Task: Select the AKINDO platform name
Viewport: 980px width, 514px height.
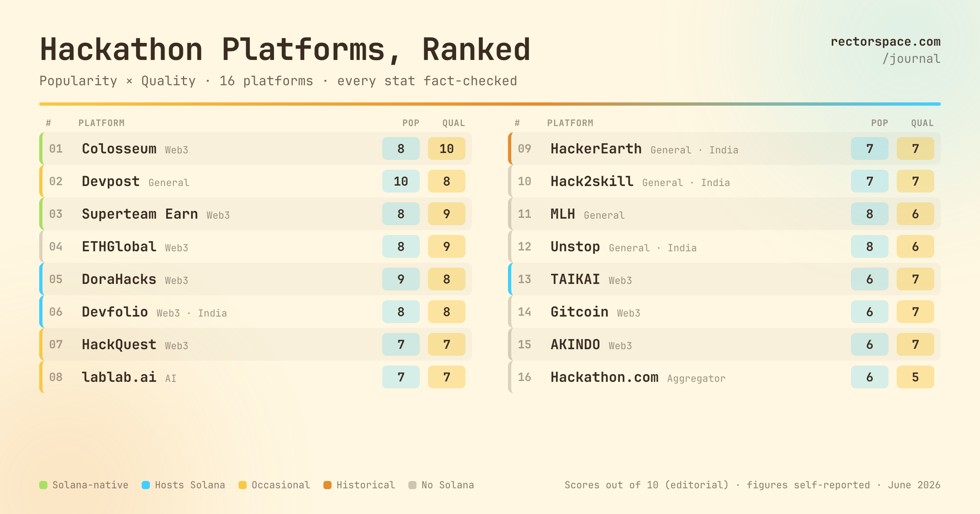Action: 575,344
